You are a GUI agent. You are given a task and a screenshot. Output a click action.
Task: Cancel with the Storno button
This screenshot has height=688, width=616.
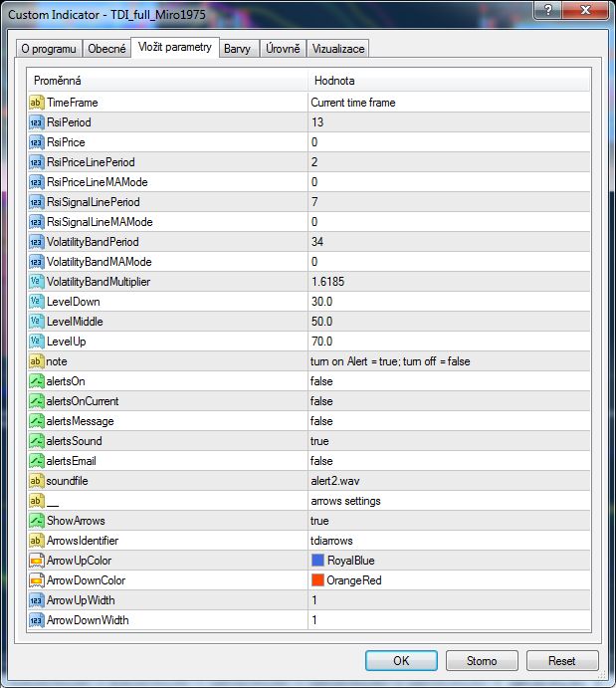[x=482, y=661]
